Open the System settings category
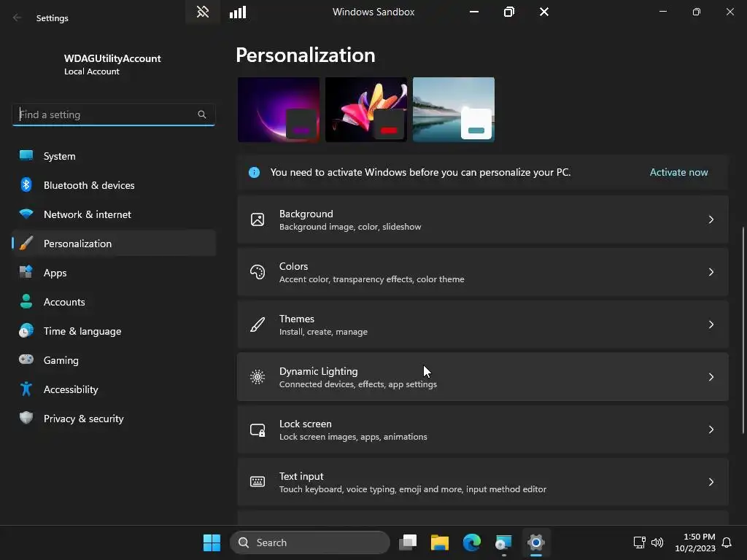 coord(114,156)
